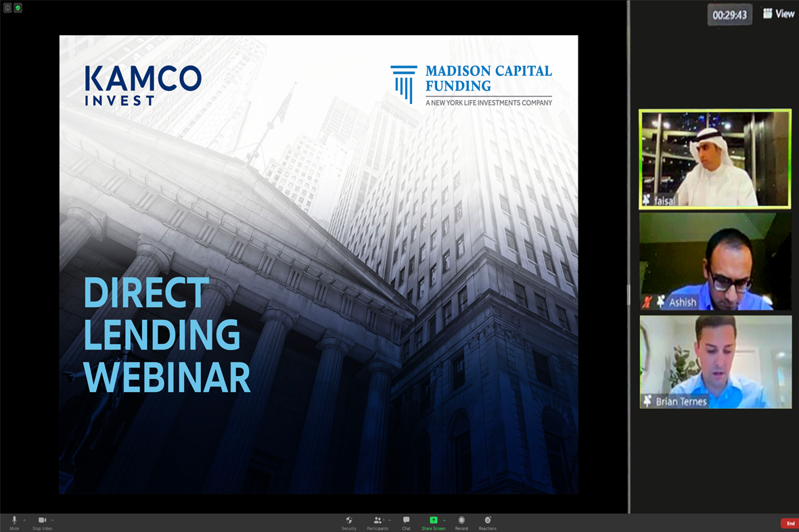The width and height of the screenshot is (799, 532).
Task: Open the Chat panel
Action: pyautogui.click(x=406, y=523)
